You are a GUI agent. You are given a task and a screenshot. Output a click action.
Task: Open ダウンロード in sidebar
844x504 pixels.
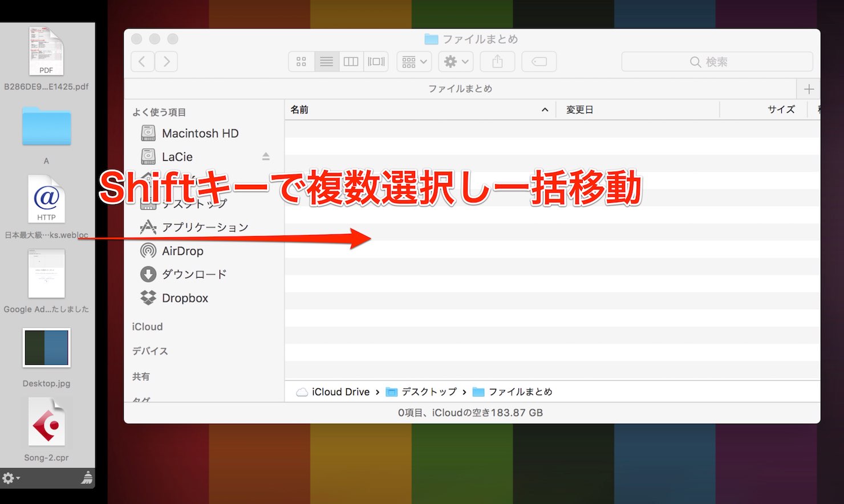point(194,274)
